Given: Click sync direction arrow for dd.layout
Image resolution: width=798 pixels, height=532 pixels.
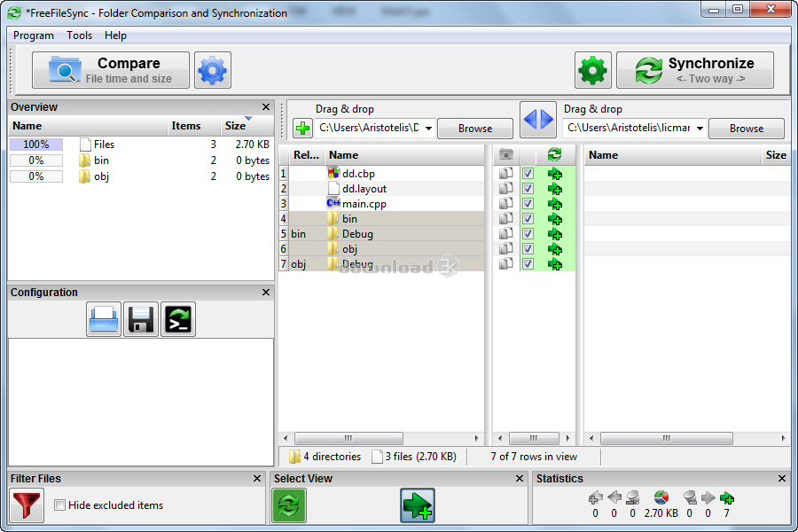Looking at the screenshot, I should point(555,190).
